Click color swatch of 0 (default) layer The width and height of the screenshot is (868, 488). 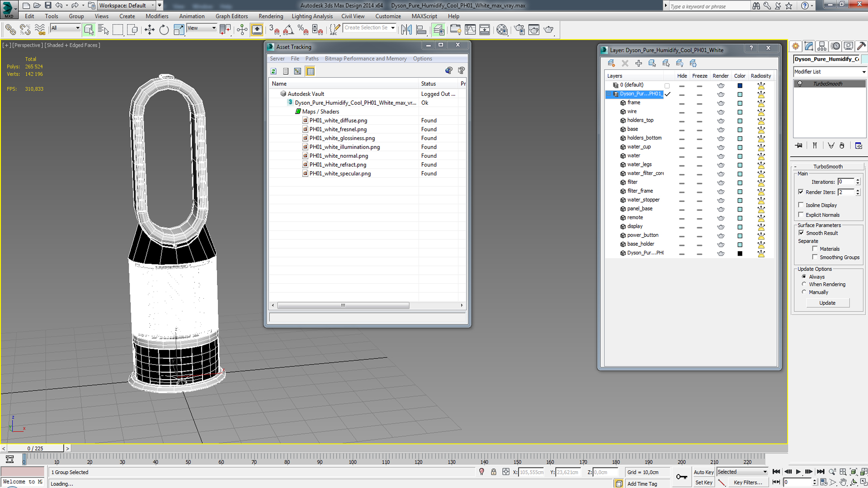[740, 85]
